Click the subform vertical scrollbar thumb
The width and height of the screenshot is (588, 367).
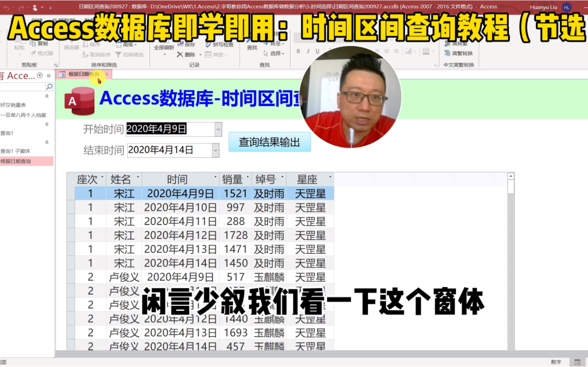511,187
